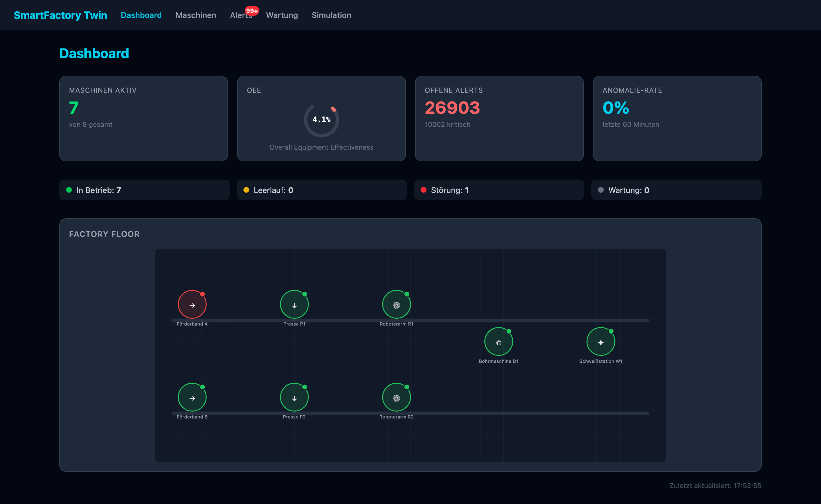This screenshot has height=504, width=821.
Task: Open the Offene Alerts summary card
Action: [499, 118]
